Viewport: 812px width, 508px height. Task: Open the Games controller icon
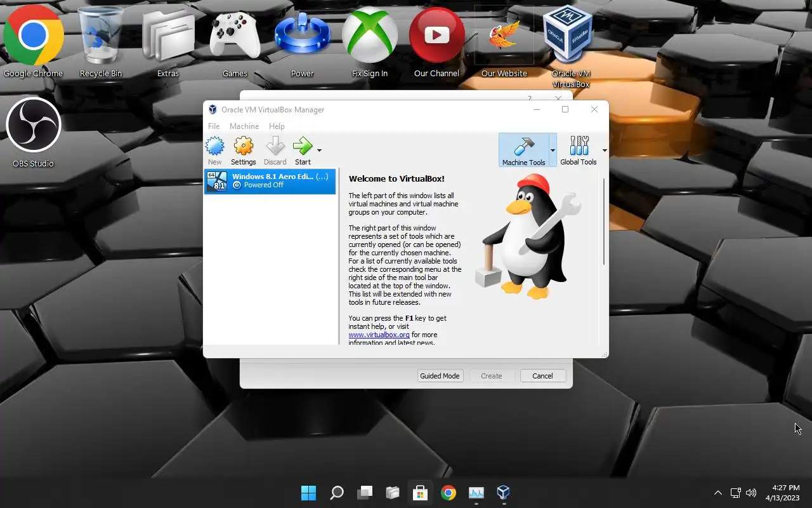(x=235, y=42)
